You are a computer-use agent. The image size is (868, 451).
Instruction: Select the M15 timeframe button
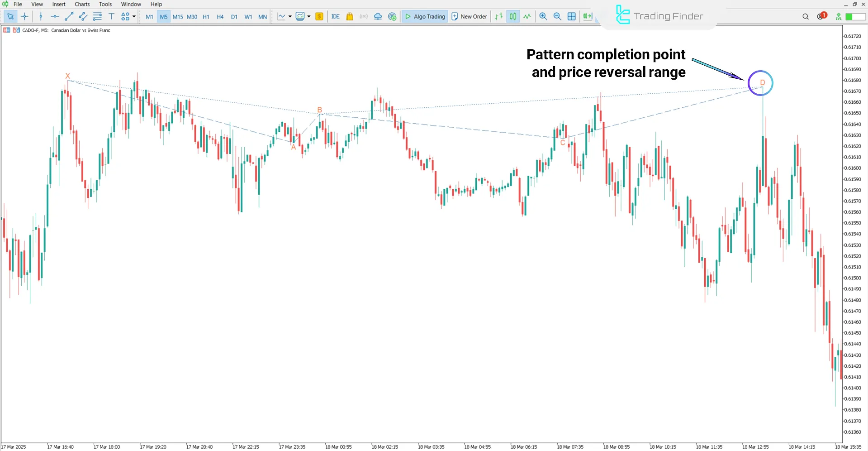point(177,16)
